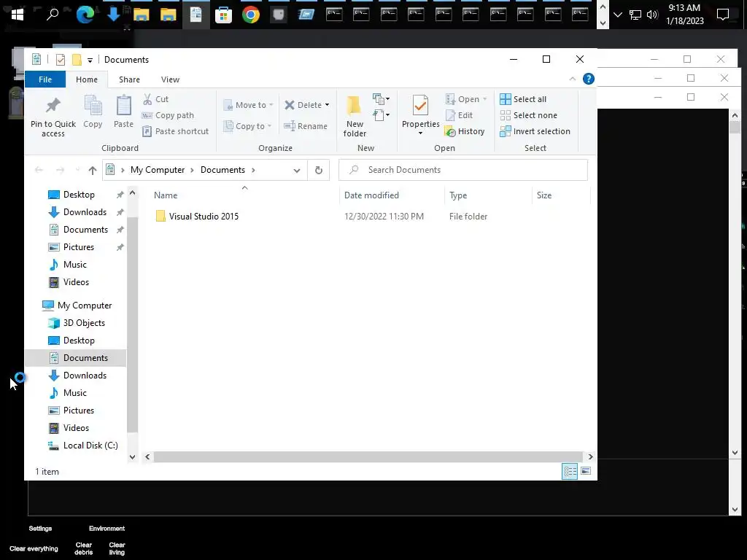Screen dimensions: 747x560
Task: Click the Rename ribbon button
Action: coord(306,126)
